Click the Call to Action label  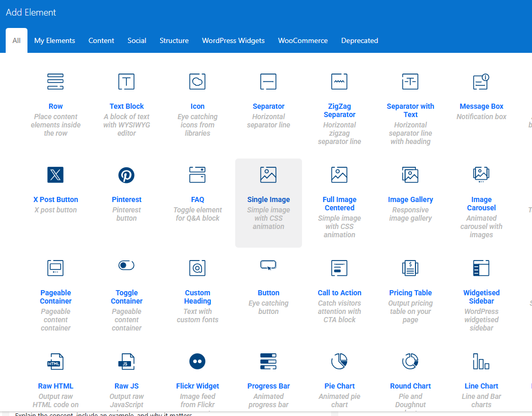[339, 293]
